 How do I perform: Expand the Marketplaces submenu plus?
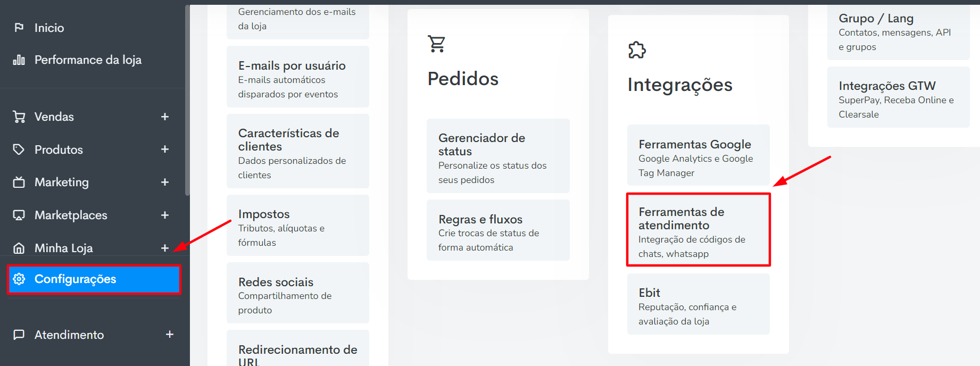[x=165, y=215]
